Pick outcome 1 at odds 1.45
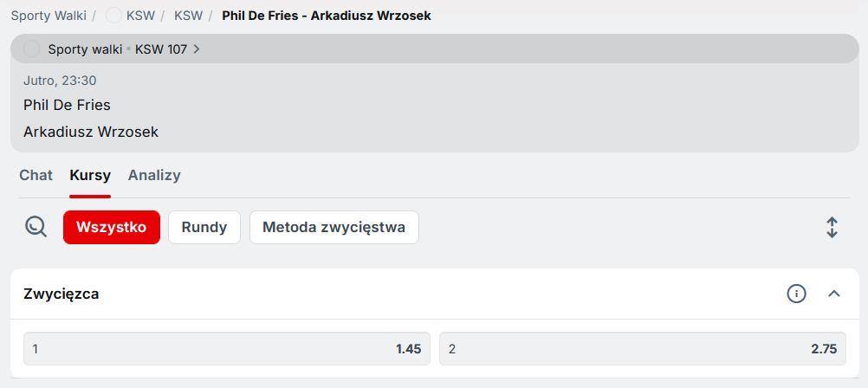This screenshot has width=868, height=388. [x=227, y=349]
